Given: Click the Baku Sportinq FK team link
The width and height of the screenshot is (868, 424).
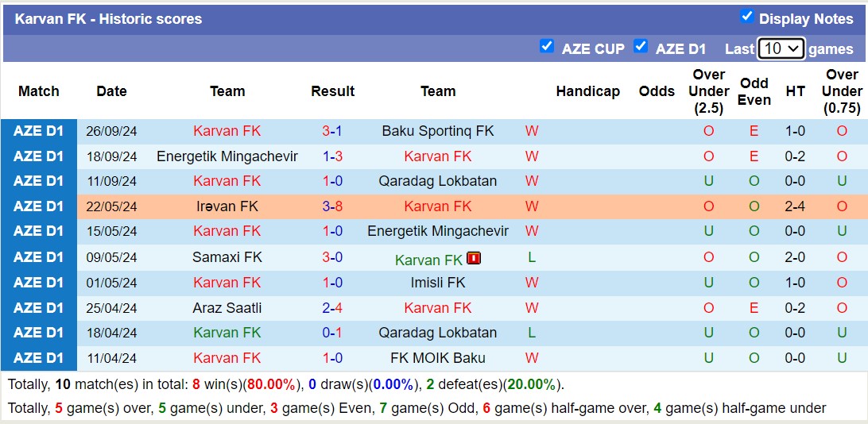Looking at the screenshot, I should coord(438,131).
